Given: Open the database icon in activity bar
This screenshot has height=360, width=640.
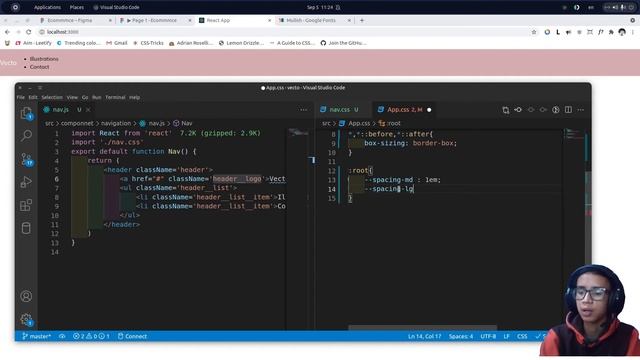Looking at the screenshot, I should coord(26,228).
